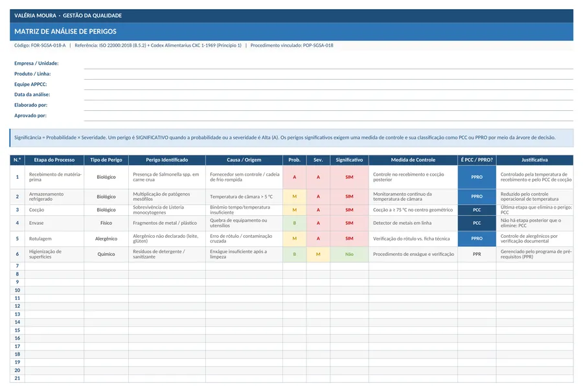Viewport: 583px width, 392px height.
Task: Click 'Alergênico não declarado' hazard cell
Action: (167, 239)
